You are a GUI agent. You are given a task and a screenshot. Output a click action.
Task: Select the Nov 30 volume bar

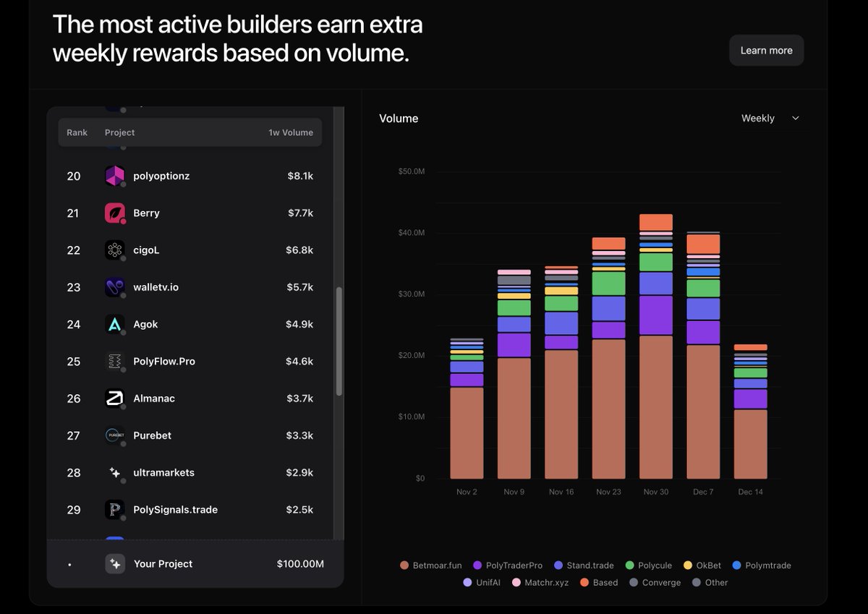(656, 346)
